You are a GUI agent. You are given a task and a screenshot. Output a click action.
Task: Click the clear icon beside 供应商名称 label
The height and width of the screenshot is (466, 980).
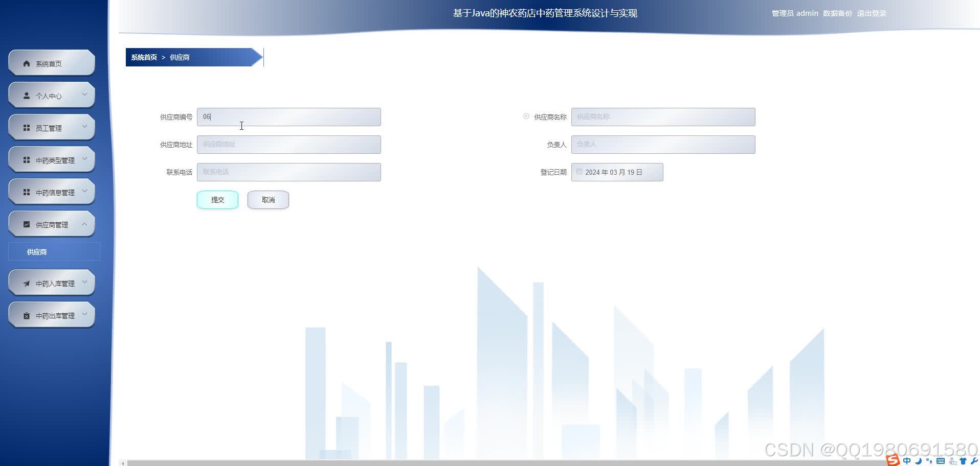pyautogui.click(x=526, y=116)
